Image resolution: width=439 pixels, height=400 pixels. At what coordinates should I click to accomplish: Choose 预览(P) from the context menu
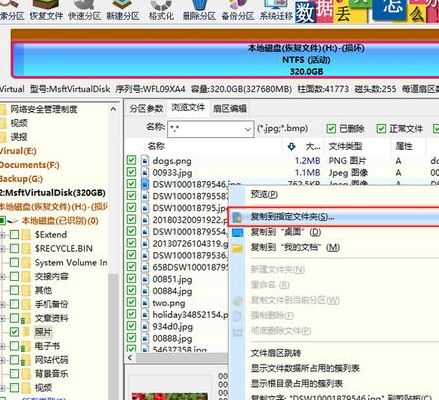[264, 194]
